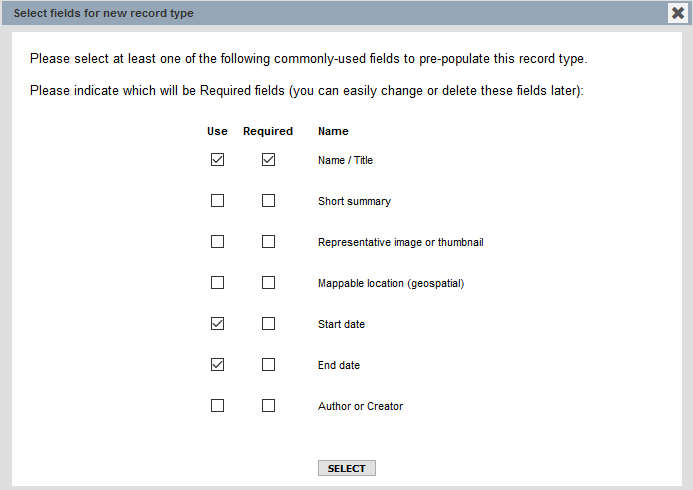Mark Short summary as Required
Image resolution: width=693 pixels, height=490 pixels.
coord(268,201)
